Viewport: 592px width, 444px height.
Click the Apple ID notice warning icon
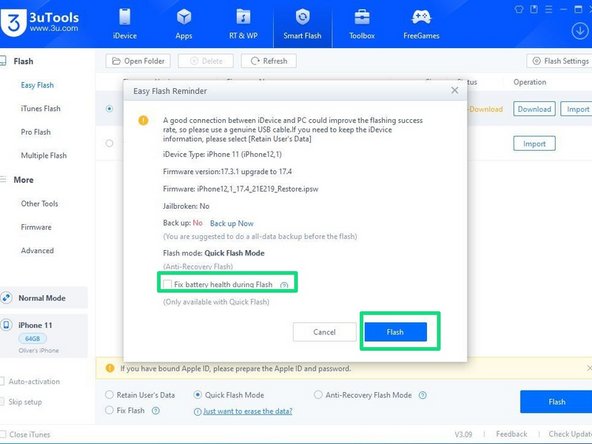pos(110,368)
